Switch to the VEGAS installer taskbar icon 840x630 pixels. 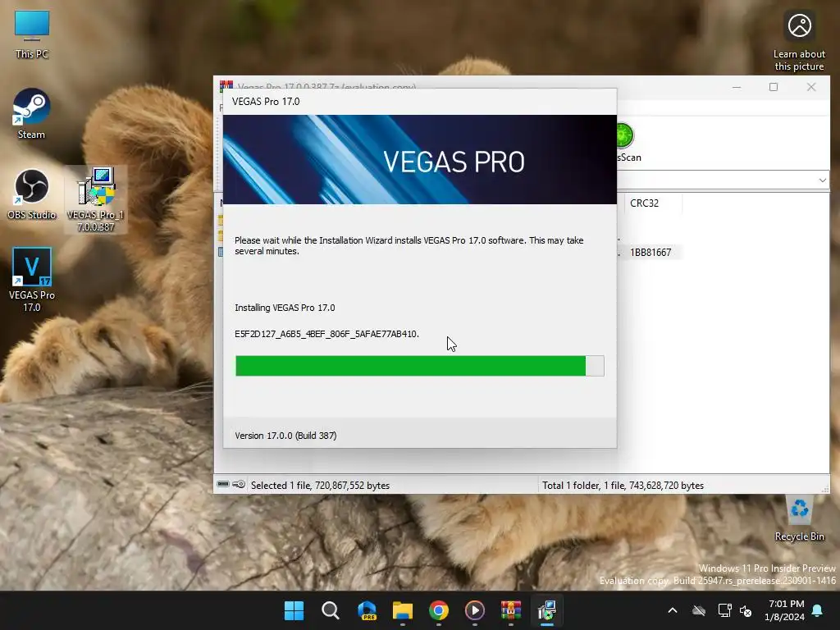point(547,610)
